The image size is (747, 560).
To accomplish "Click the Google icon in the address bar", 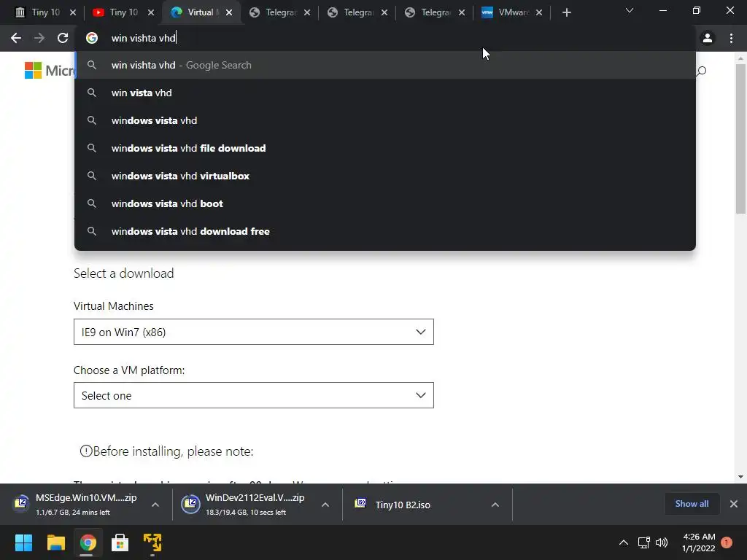I will [92, 38].
